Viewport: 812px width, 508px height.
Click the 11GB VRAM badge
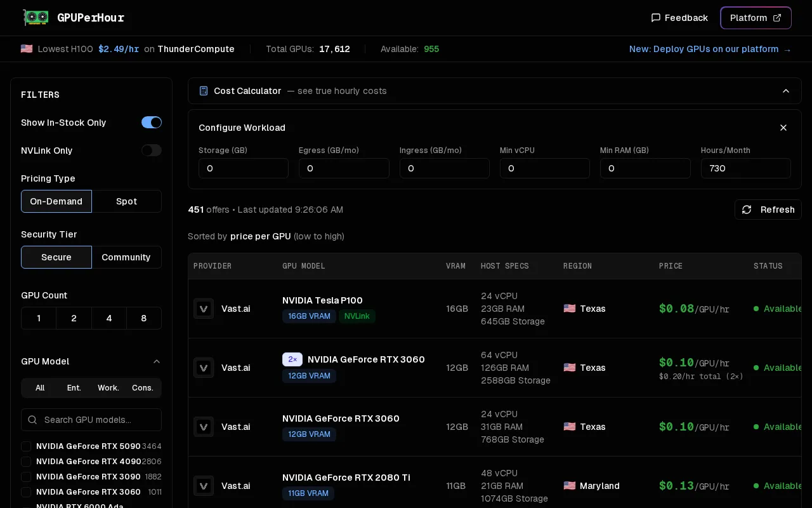click(x=308, y=493)
